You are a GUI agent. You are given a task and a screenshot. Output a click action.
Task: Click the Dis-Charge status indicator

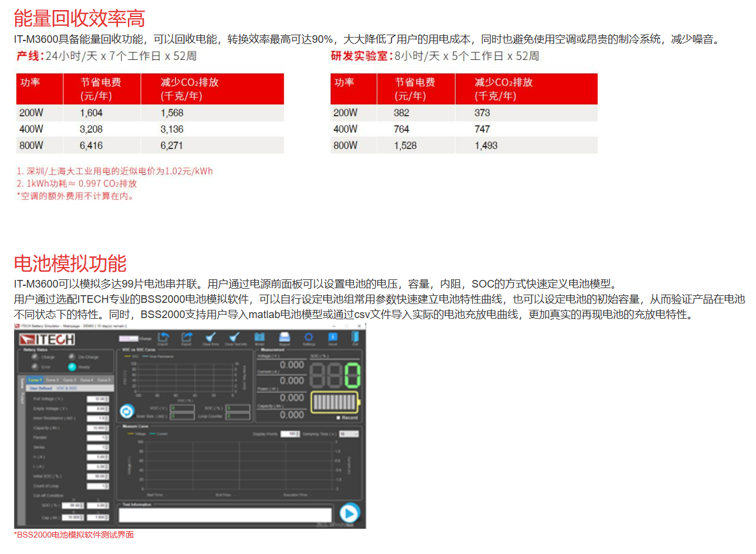[72, 357]
